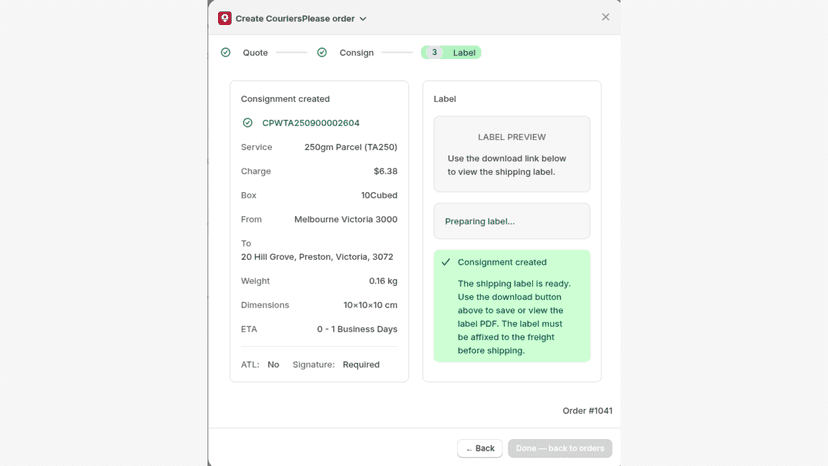The height and width of the screenshot is (466, 828).
Task: Click the 'Order #1041' text
Action: point(587,411)
